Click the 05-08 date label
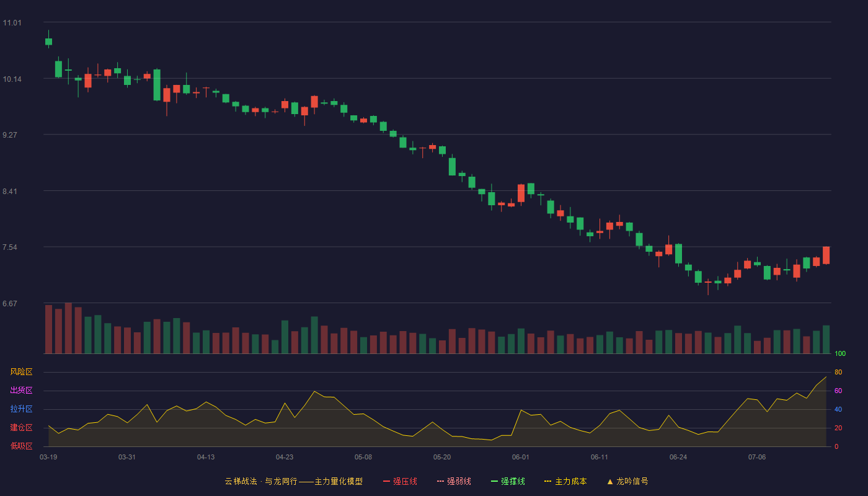 point(363,457)
